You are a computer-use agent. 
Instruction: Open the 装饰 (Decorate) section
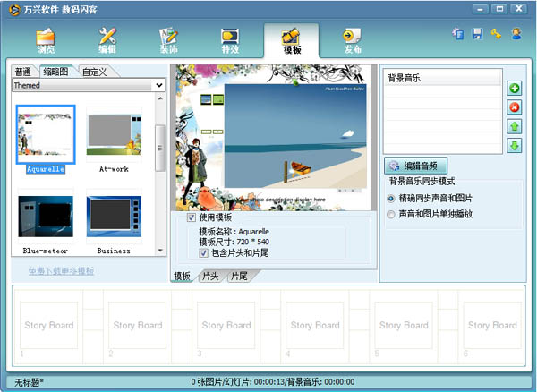[168, 40]
